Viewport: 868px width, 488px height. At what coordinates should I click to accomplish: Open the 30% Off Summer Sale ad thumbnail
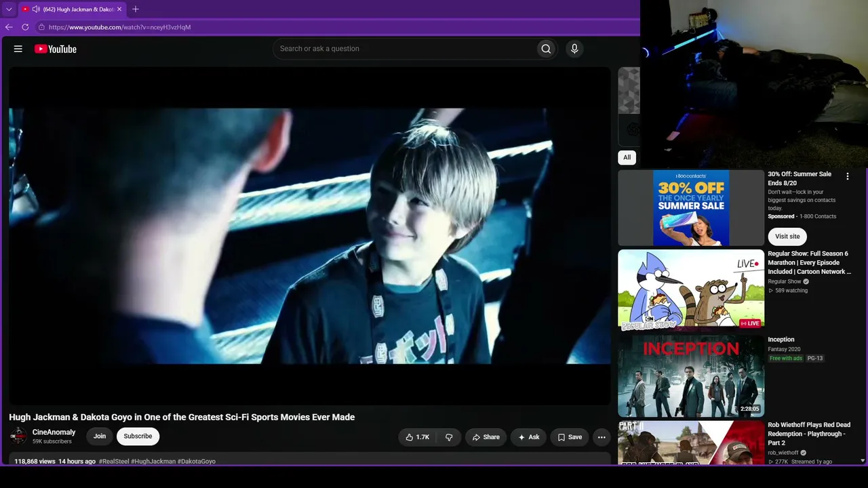pyautogui.click(x=691, y=207)
